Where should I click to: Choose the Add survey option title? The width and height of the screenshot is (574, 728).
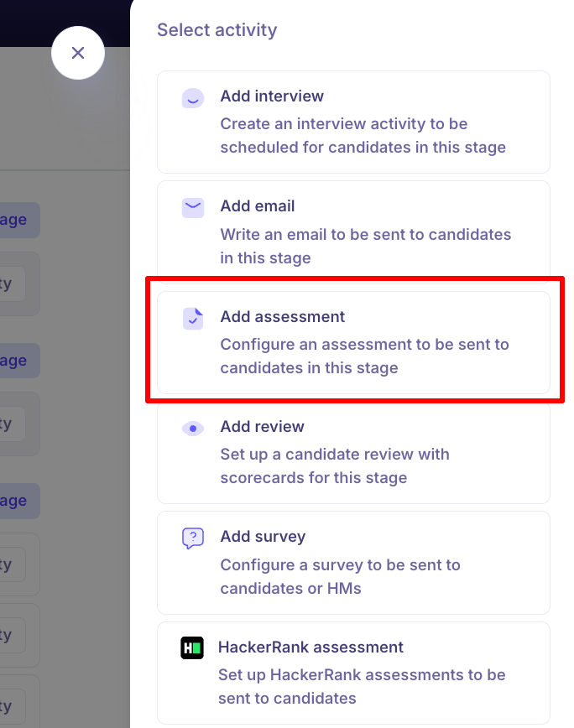pos(263,537)
